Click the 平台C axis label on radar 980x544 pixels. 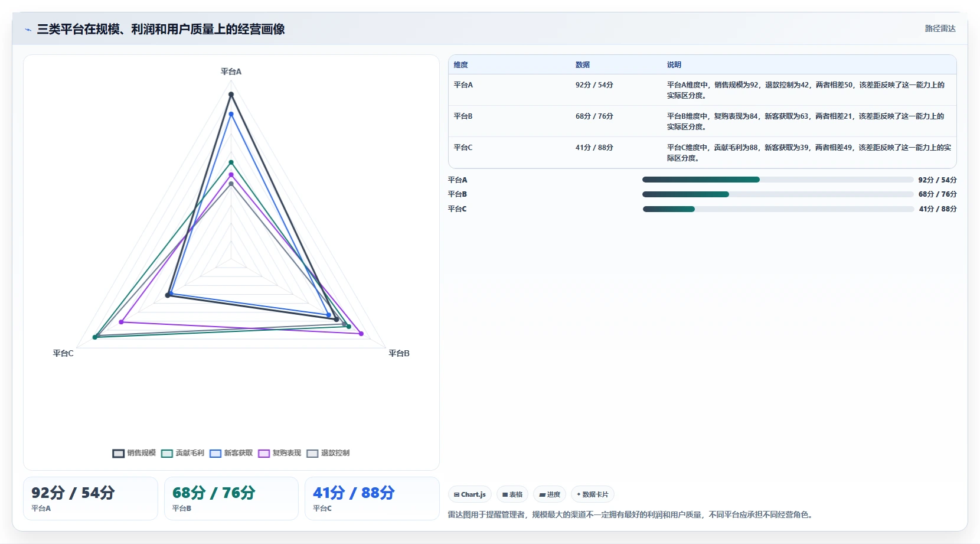(x=63, y=353)
